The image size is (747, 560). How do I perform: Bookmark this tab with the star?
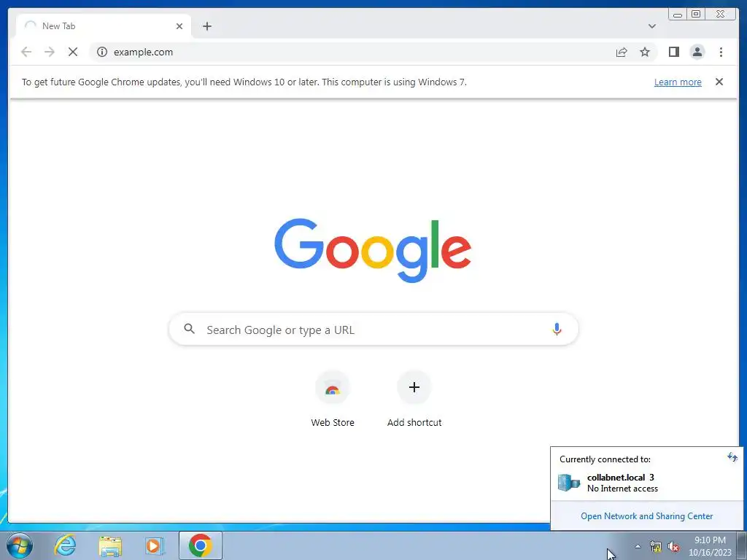(x=645, y=52)
